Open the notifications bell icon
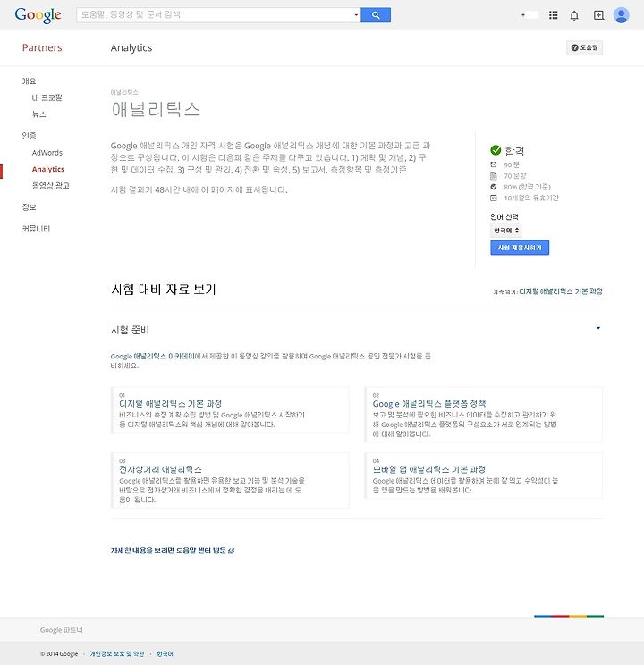This screenshot has width=644, height=665. pos(574,16)
